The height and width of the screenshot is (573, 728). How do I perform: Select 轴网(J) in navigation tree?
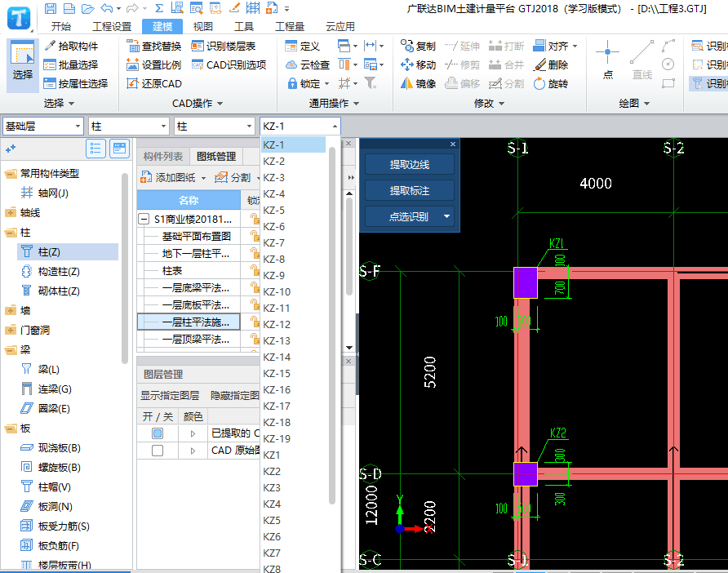point(53,193)
